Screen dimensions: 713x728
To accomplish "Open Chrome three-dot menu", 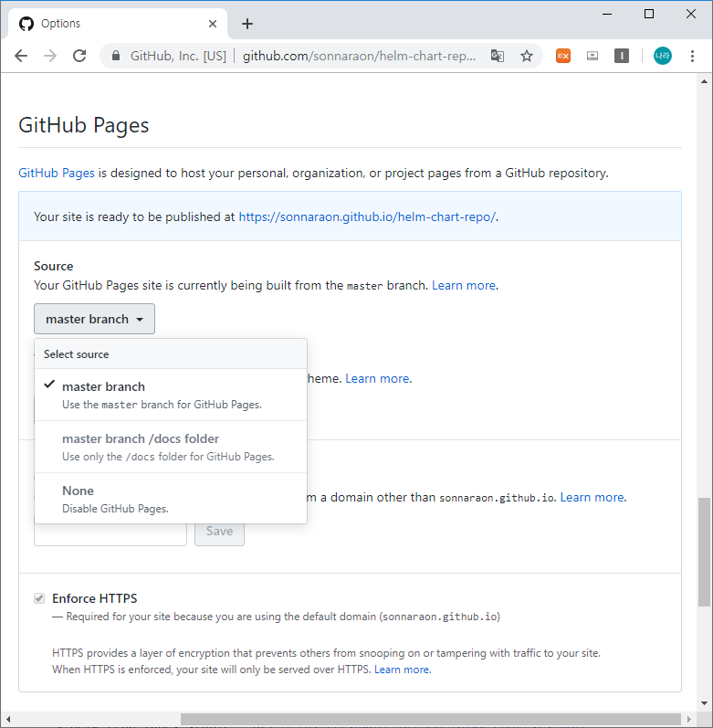I will pyautogui.click(x=692, y=57).
